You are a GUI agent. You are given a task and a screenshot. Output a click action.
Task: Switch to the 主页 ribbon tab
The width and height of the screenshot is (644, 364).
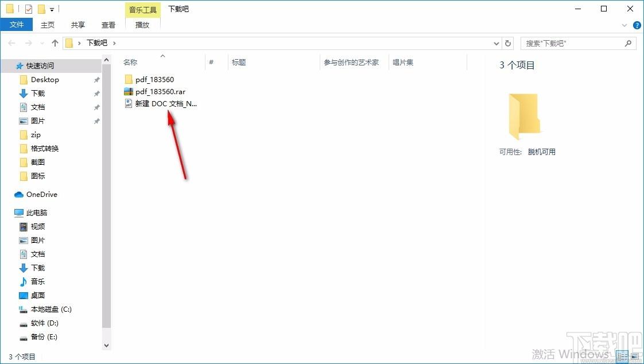point(47,25)
